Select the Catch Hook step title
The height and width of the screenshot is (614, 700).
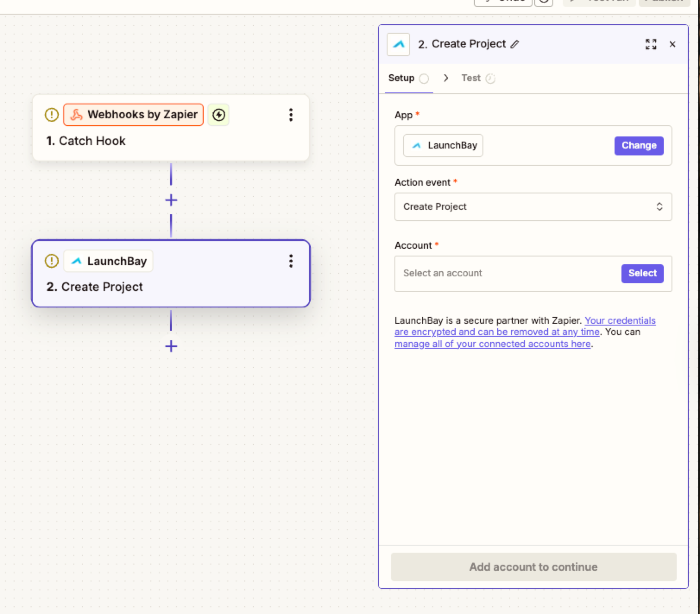click(86, 141)
